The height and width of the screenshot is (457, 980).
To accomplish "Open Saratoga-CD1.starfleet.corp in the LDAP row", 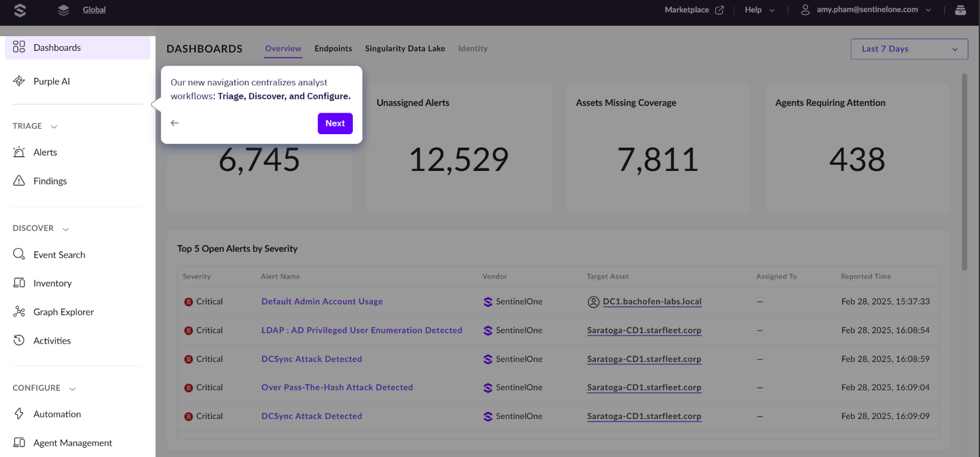I will point(644,330).
